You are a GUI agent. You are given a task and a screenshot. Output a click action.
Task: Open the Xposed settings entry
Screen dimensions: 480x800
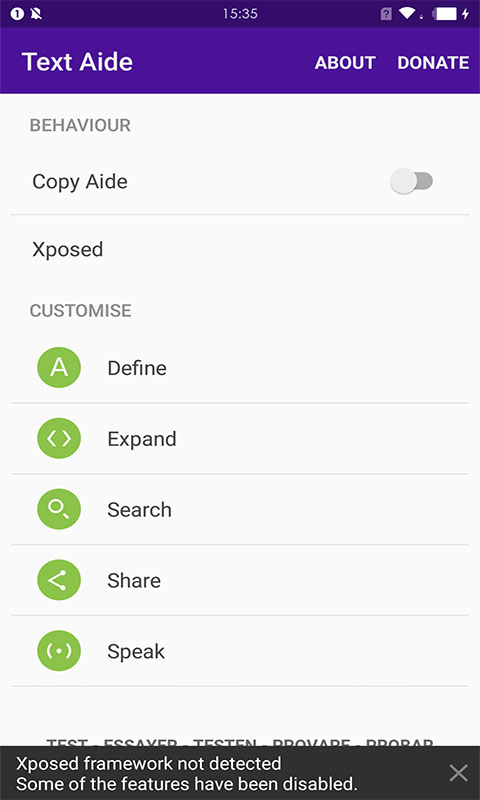pyautogui.click(x=240, y=249)
